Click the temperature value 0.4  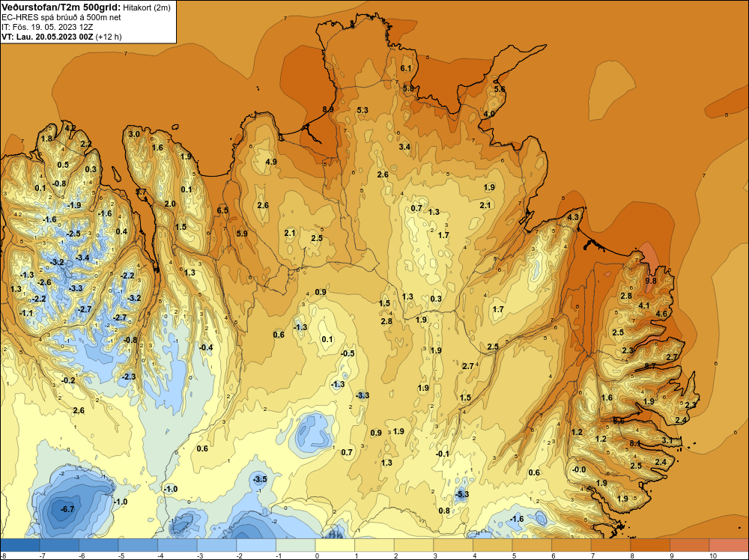tap(121, 231)
